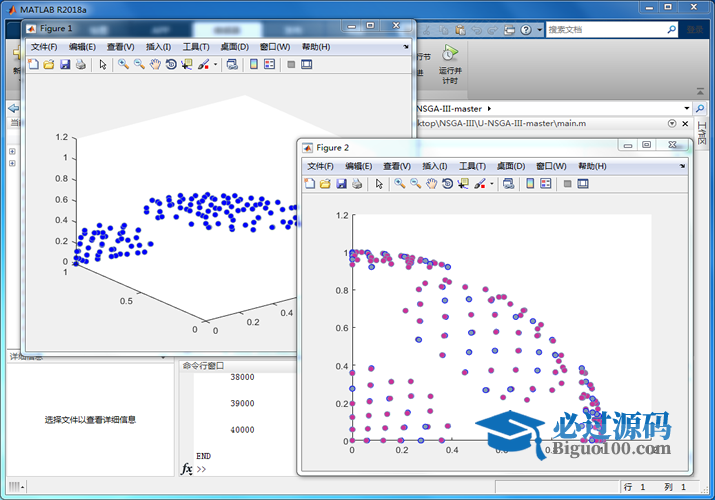This screenshot has width=715, height=500.
Task: Open the Brush tool color dropdown in Figure 1
Action: (215, 65)
